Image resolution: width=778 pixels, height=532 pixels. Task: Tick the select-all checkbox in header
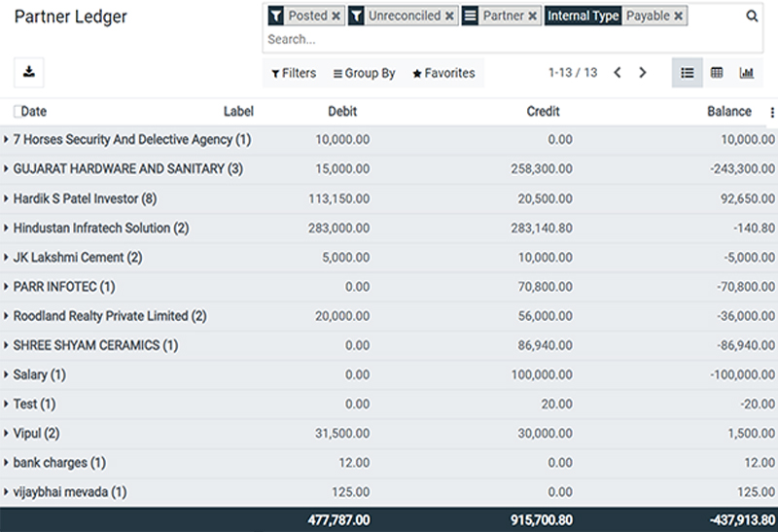coord(18,112)
